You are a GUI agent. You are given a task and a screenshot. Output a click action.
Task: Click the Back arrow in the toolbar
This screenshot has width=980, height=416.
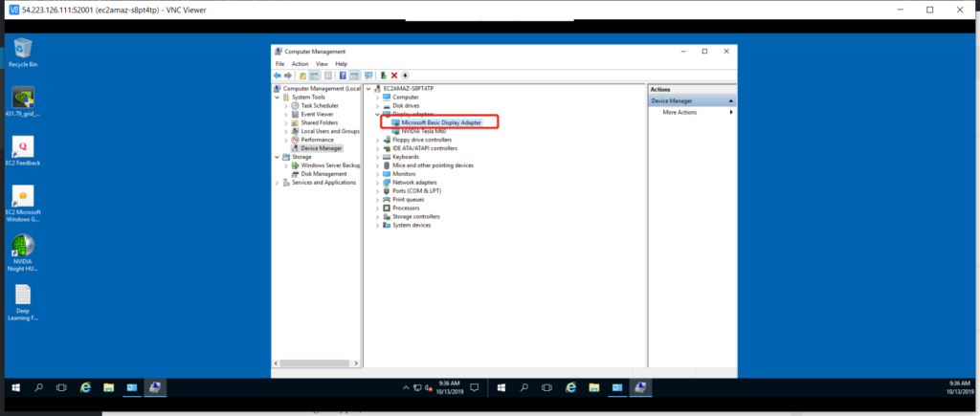click(277, 76)
